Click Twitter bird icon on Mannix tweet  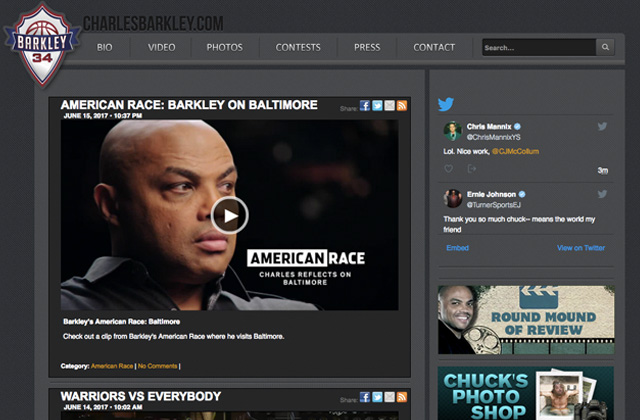click(602, 127)
